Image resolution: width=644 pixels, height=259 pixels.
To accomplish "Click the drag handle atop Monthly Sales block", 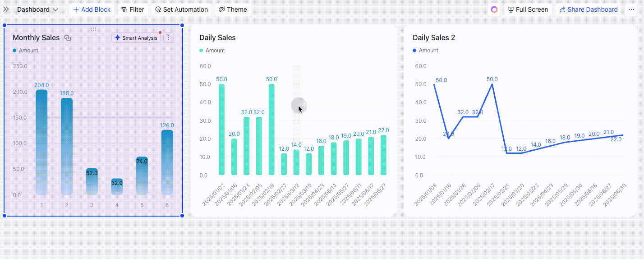I will 93,29.
